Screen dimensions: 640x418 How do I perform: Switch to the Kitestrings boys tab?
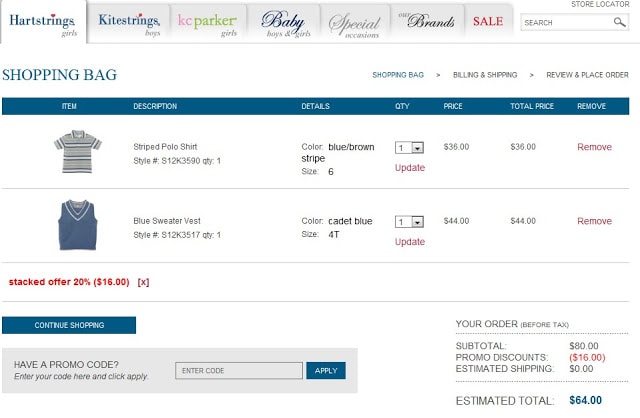pyautogui.click(x=129, y=24)
